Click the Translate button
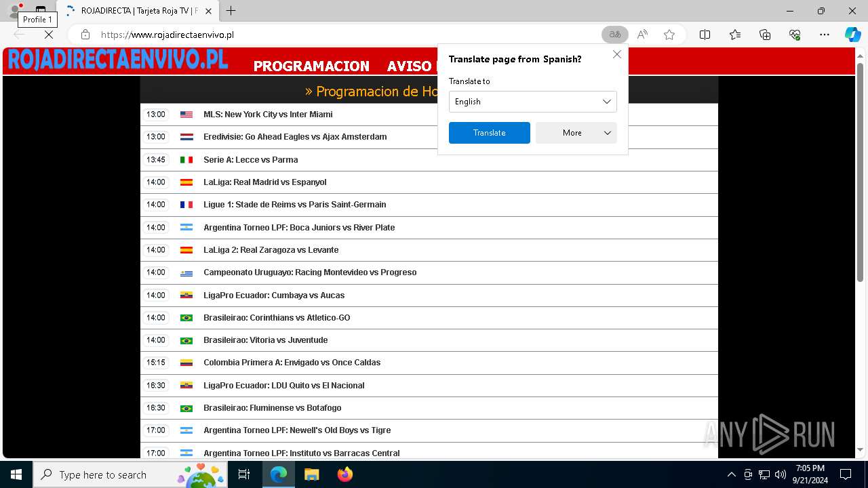868x488 pixels. 489,133
